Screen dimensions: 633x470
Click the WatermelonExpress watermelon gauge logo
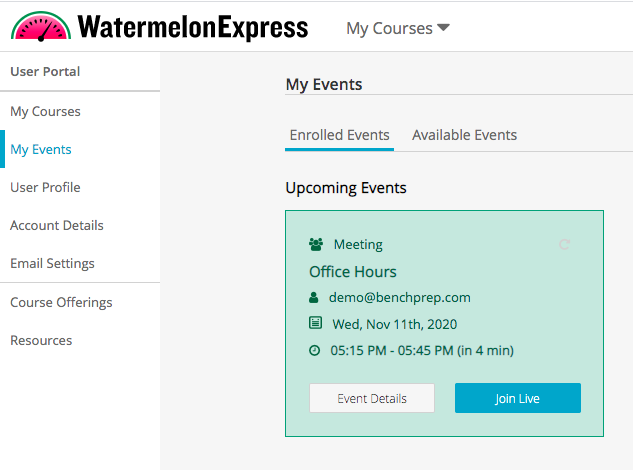point(41,27)
